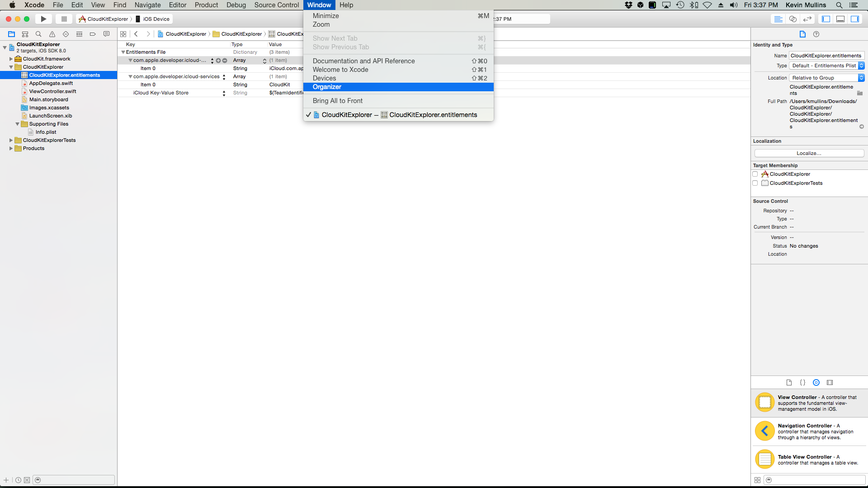This screenshot has height=488, width=868.
Task: Reveal full path in Finder arrow
Action: click(861, 127)
